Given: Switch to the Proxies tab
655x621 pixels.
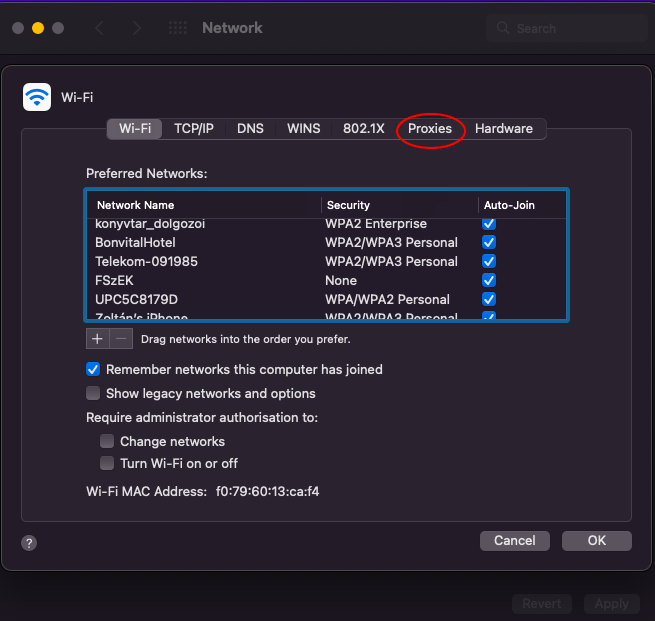Looking at the screenshot, I should tap(430, 129).
